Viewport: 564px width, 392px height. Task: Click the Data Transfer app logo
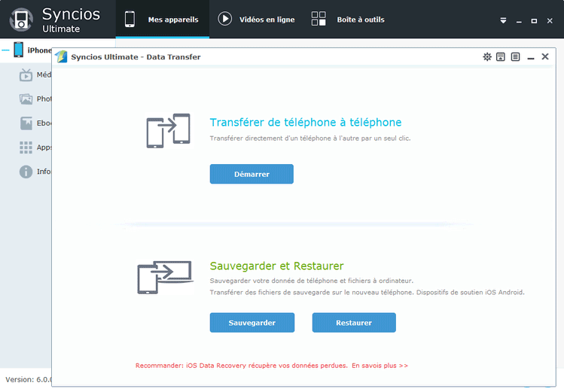click(x=61, y=56)
